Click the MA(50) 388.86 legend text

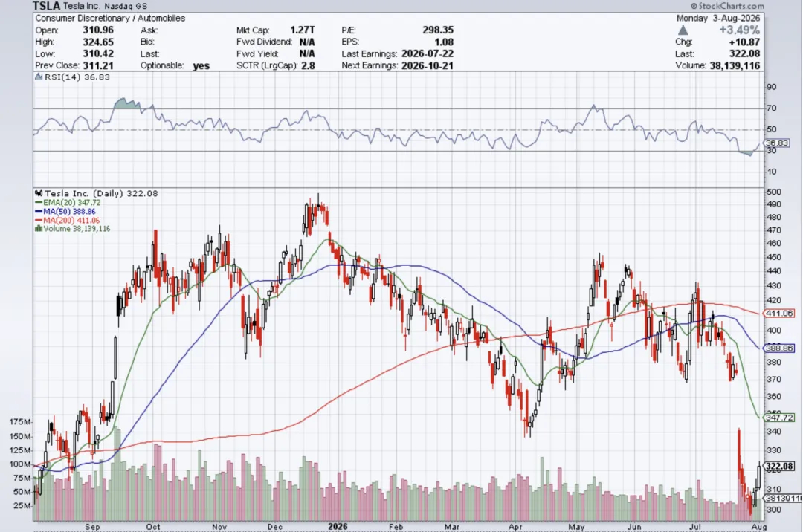[70, 211]
